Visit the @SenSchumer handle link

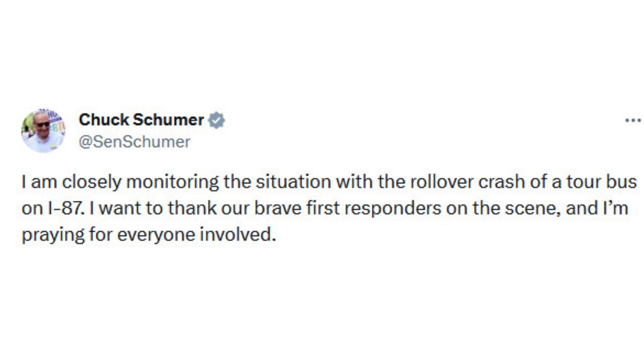tap(135, 142)
